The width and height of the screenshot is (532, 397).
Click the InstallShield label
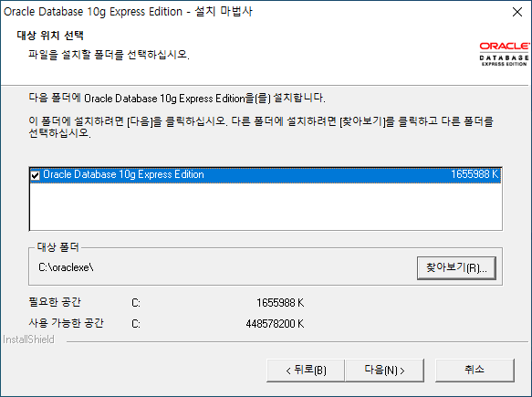[28, 340]
